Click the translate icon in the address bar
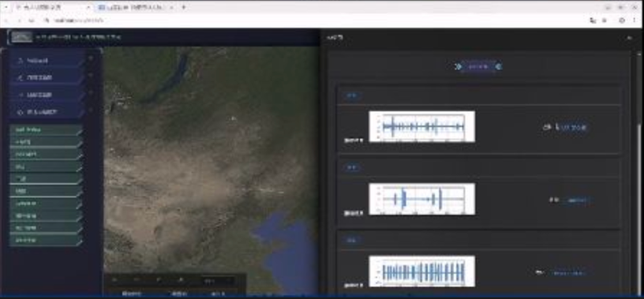 592,20
